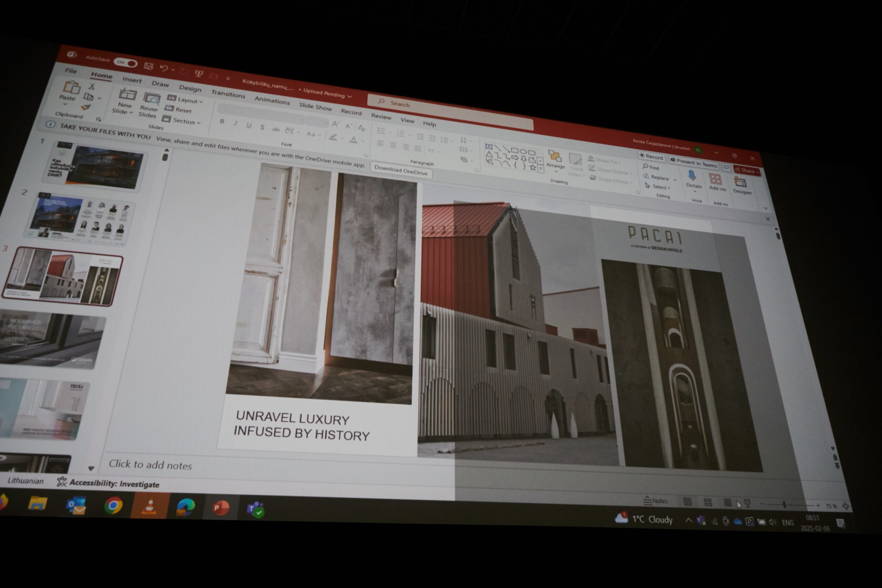The height and width of the screenshot is (588, 882).
Task: Select the Oval shape in shapes gallery
Action: point(523,152)
